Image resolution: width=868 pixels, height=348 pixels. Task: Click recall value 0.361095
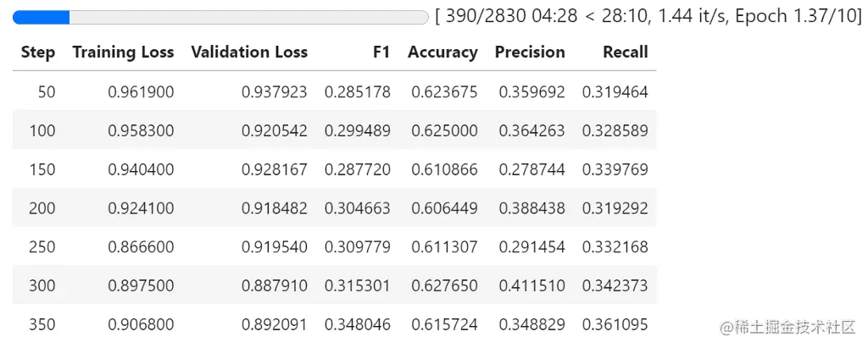click(x=615, y=325)
